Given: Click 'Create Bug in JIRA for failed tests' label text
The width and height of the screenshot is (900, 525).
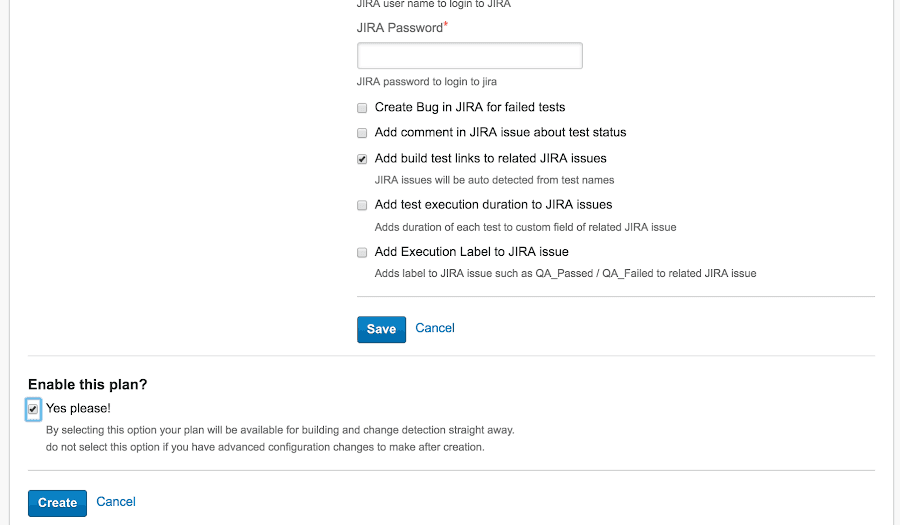Looking at the screenshot, I should 469,107.
